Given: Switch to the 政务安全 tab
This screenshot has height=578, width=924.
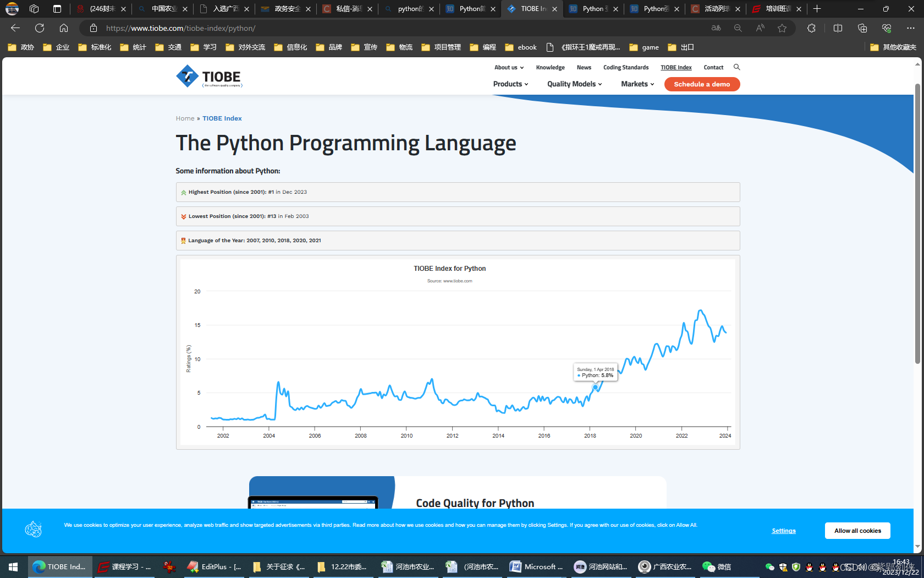Looking at the screenshot, I should [x=286, y=9].
